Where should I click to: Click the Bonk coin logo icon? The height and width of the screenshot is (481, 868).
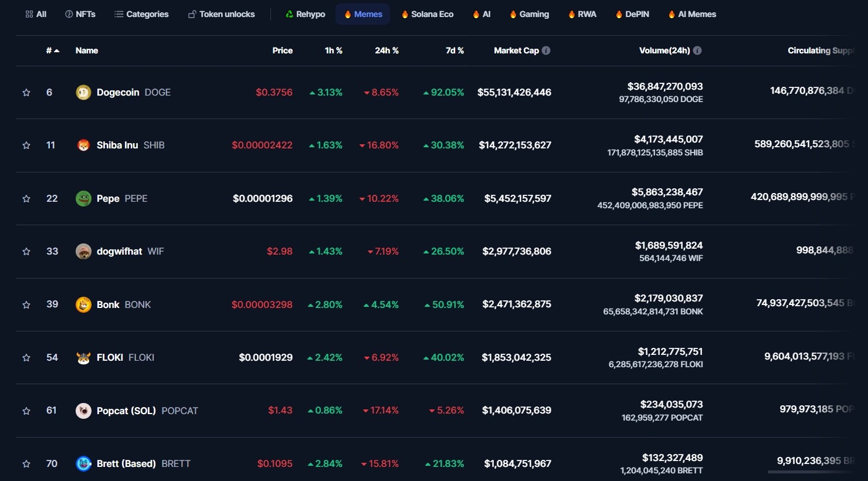click(x=83, y=304)
